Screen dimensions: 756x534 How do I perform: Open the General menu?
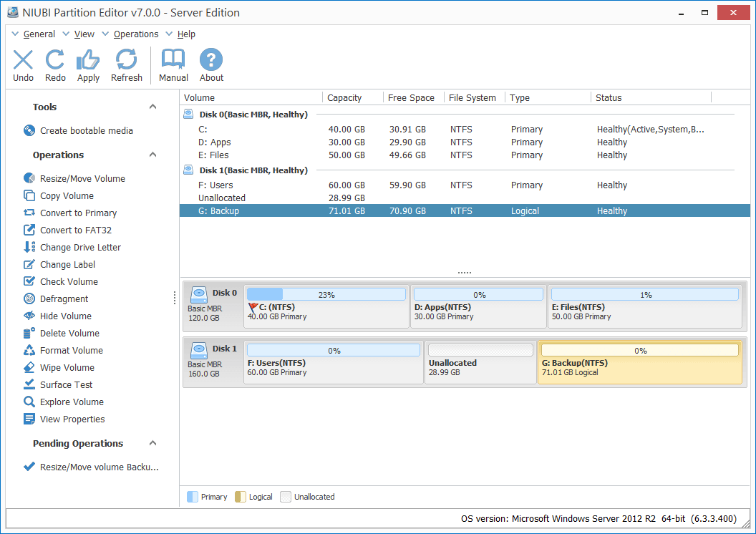[33, 34]
